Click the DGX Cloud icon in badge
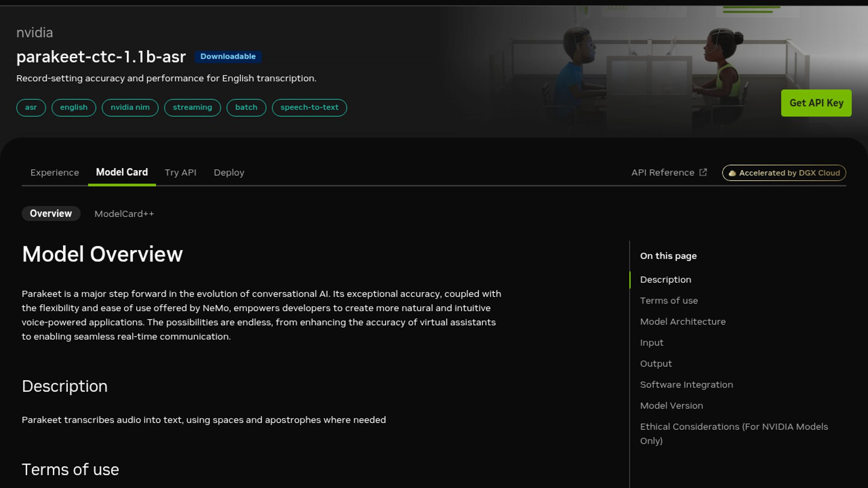868x488 pixels. tap(732, 173)
